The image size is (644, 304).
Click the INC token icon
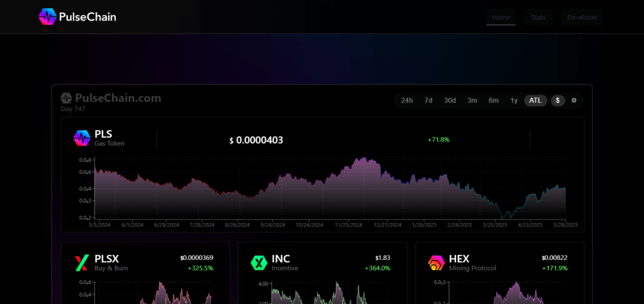(259, 263)
